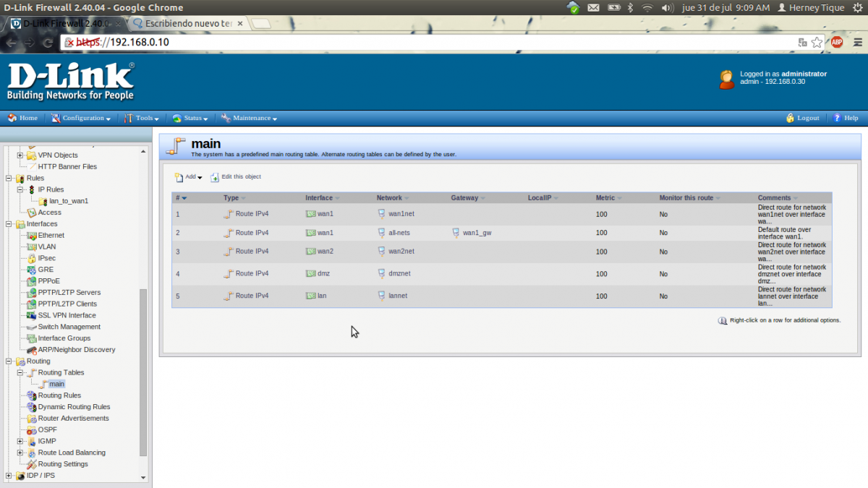Collapse the Interfaces tree node
Viewport: 868px width, 488px height.
pyautogui.click(x=9, y=224)
